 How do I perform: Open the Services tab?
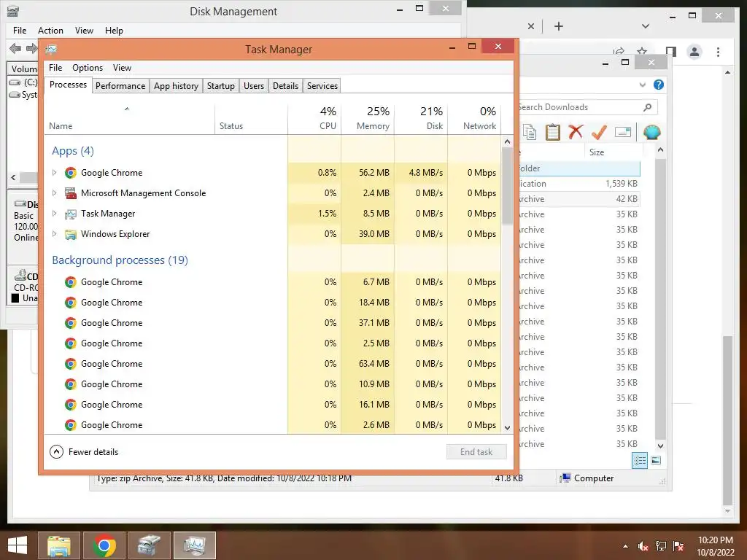322,86
